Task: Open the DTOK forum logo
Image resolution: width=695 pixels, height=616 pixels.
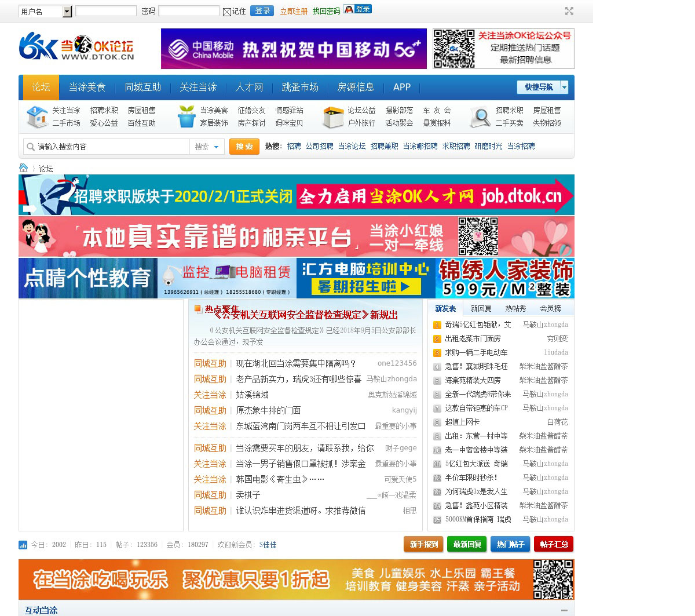Action: pos(76,47)
